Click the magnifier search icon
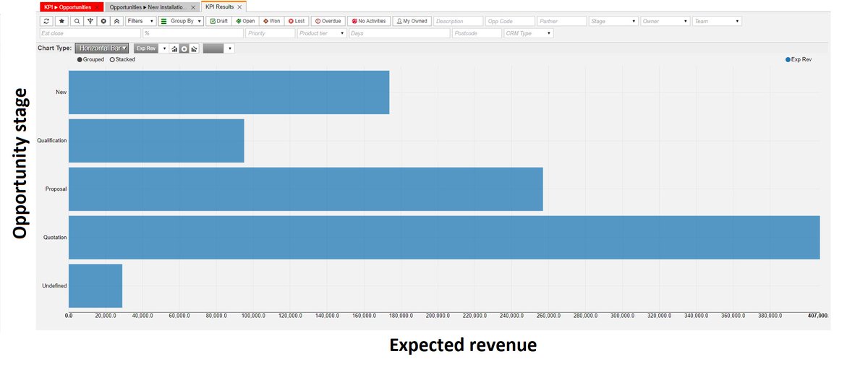The width and height of the screenshot is (868, 380). coord(77,21)
